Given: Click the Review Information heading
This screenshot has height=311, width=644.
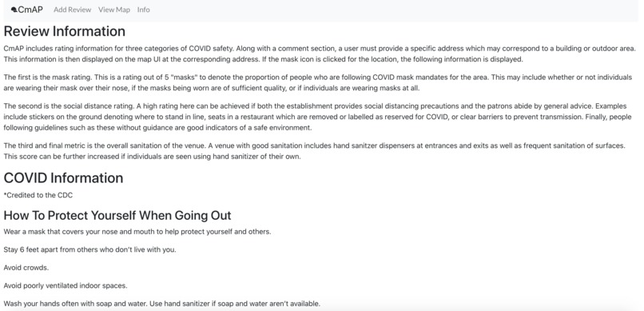Looking at the screenshot, I should pos(65,31).
